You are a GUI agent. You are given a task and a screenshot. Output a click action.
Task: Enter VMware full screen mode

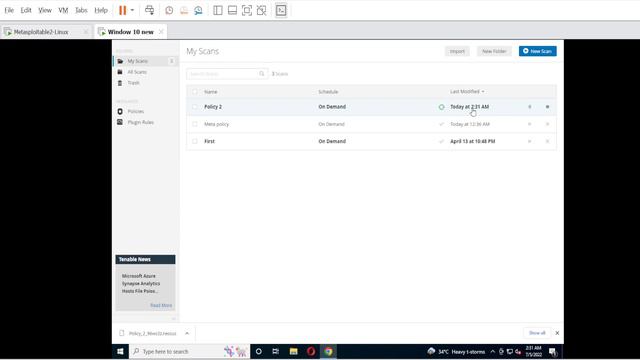tap(247, 11)
